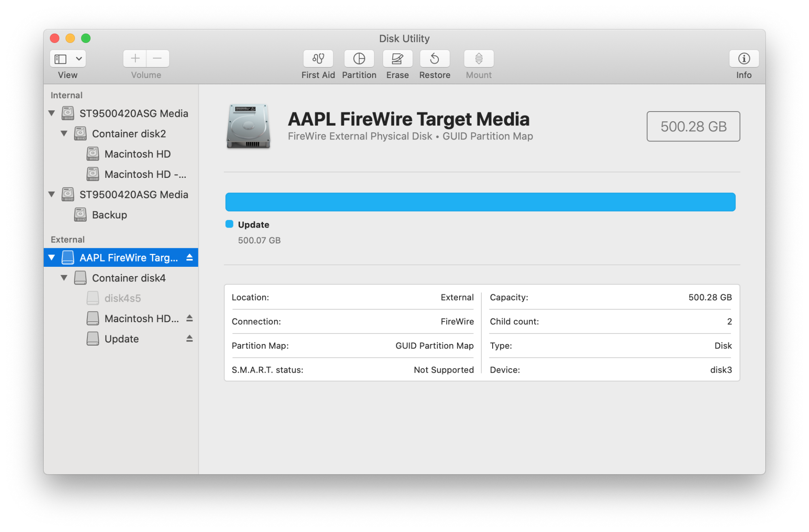Collapse first ST9500420ASG Media disk
Screen dimensions: 809x532
pos(52,113)
